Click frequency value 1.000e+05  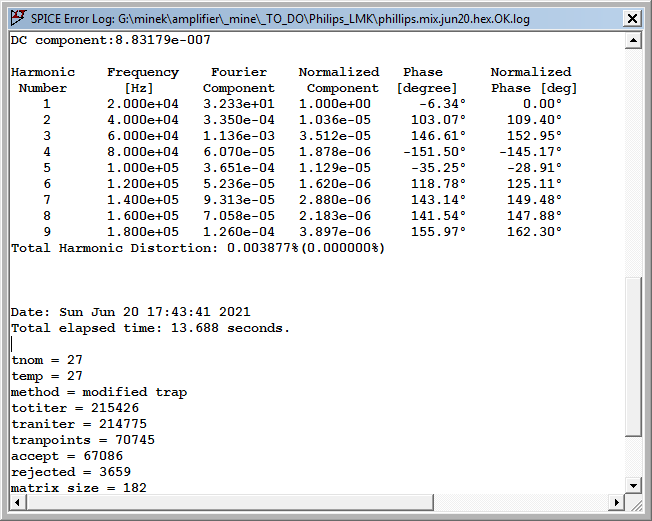(x=143, y=168)
